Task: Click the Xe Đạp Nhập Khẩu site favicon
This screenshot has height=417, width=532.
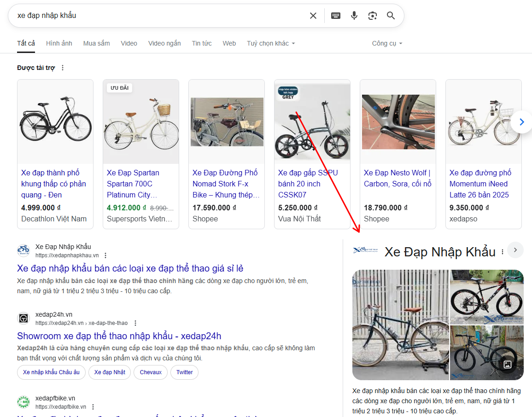Action: coord(23,251)
